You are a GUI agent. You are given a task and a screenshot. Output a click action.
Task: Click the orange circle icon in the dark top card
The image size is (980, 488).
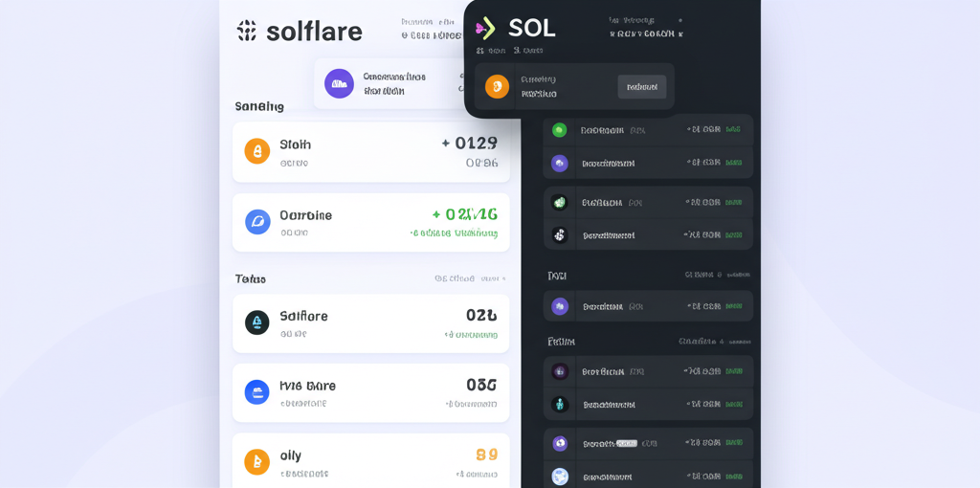coord(497,87)
